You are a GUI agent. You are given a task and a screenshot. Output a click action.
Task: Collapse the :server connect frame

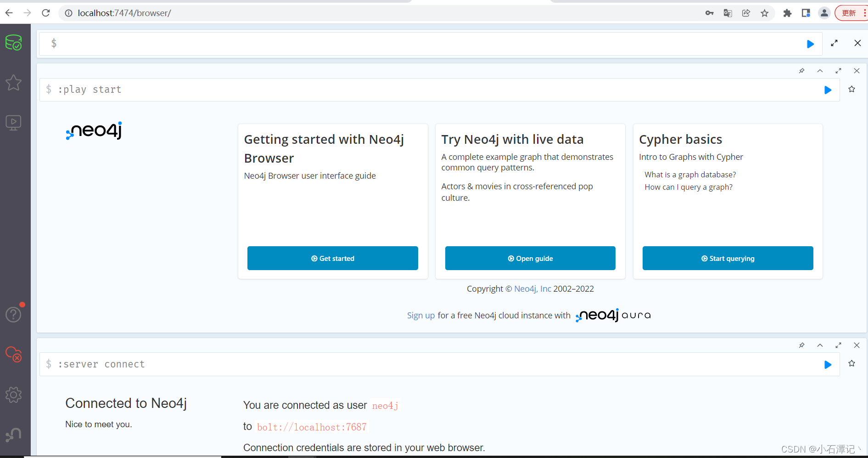click(x=820, y=345)
